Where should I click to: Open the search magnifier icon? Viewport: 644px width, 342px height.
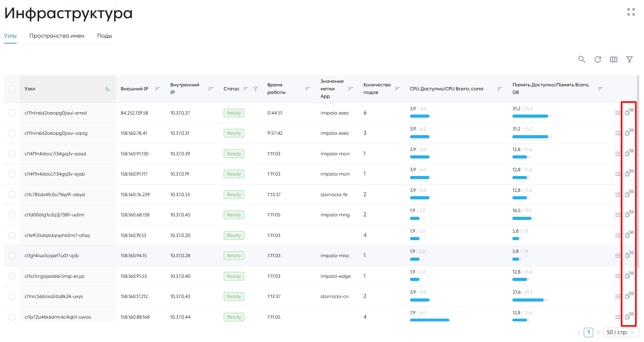[x=582, y=59]
